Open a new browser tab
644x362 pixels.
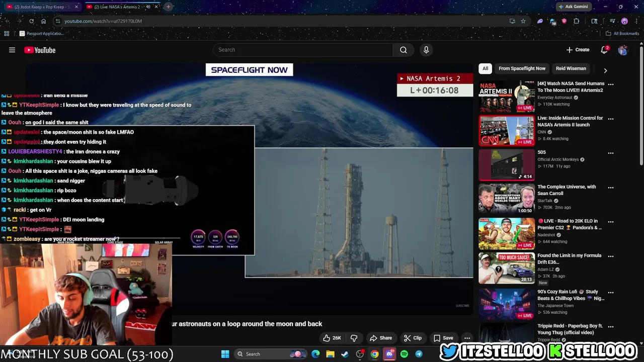[x=168, y=7]
